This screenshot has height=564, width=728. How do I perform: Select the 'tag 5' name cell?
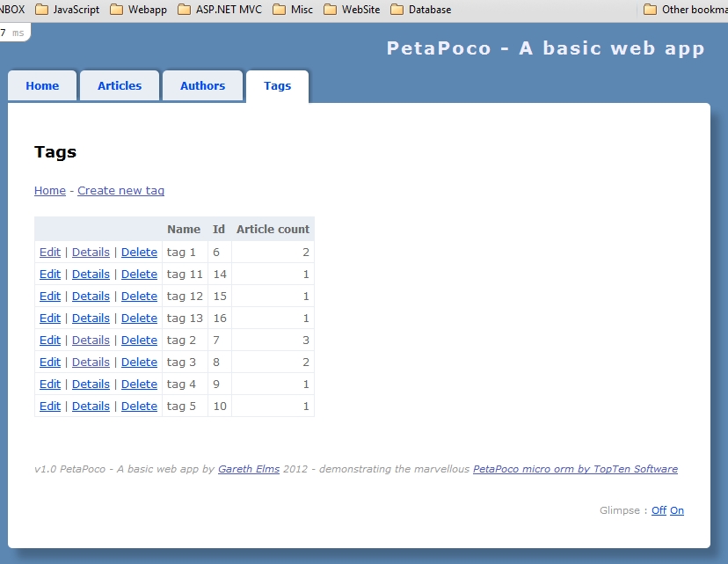pos(185,406)
